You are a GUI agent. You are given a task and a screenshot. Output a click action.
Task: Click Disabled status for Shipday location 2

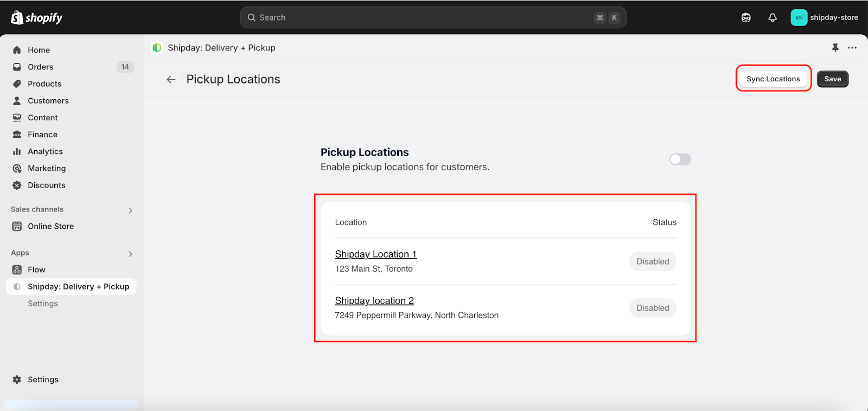[653, 308]
